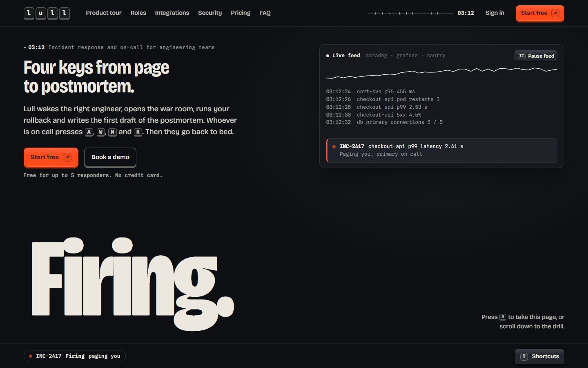Viewport: 588px width, 368px height.
Task: Click the lull logo in the header
Action: coord(47,13)
